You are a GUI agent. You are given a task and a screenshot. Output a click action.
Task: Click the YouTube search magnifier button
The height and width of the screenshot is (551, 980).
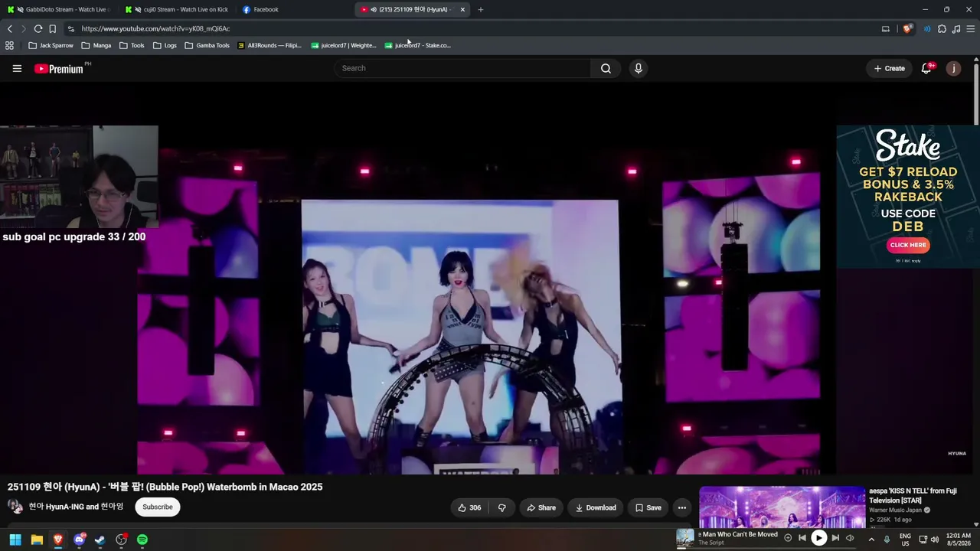[606, 68]
